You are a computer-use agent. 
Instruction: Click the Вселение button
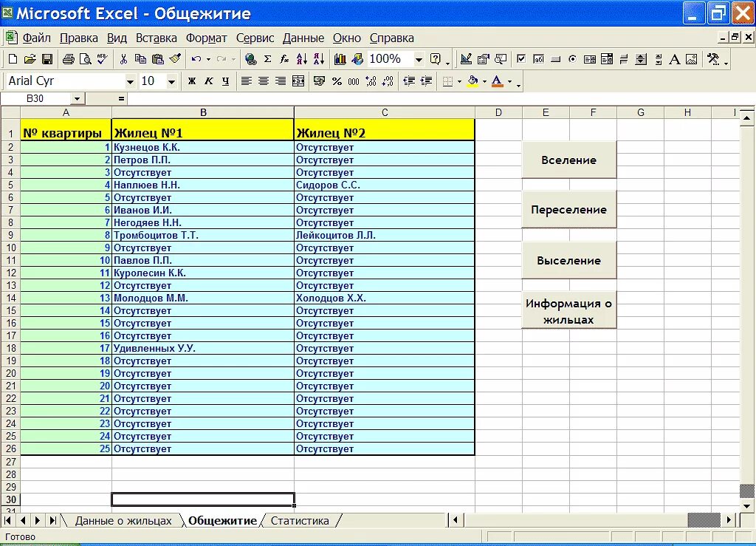coord(569,160)
